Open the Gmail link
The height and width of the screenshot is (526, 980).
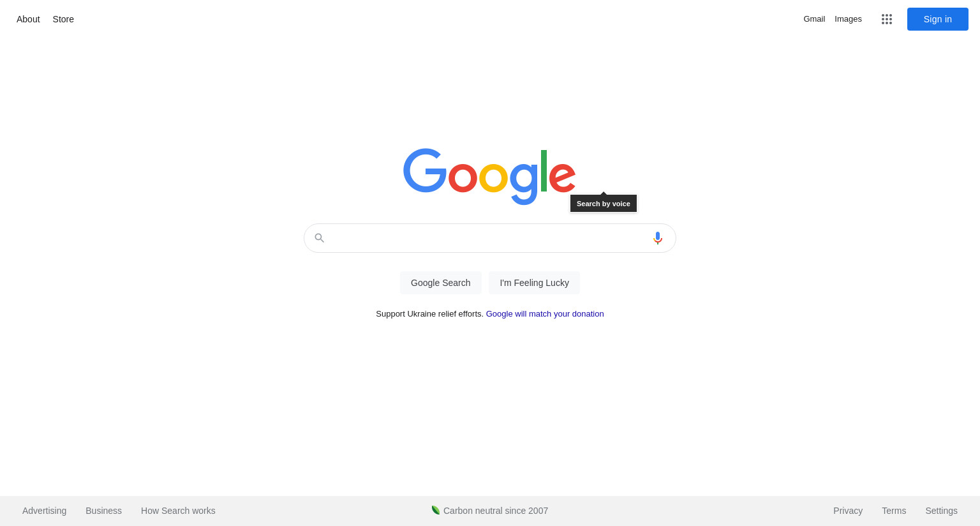pos(814,19)
